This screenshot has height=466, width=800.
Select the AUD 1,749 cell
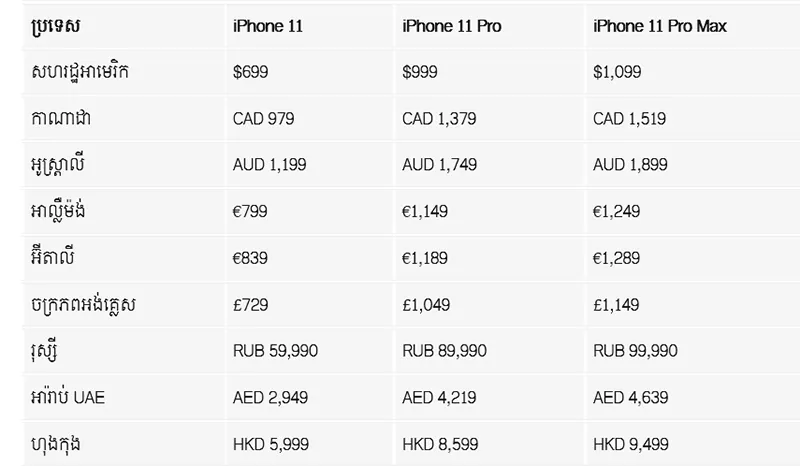click(x=441, y=165)
